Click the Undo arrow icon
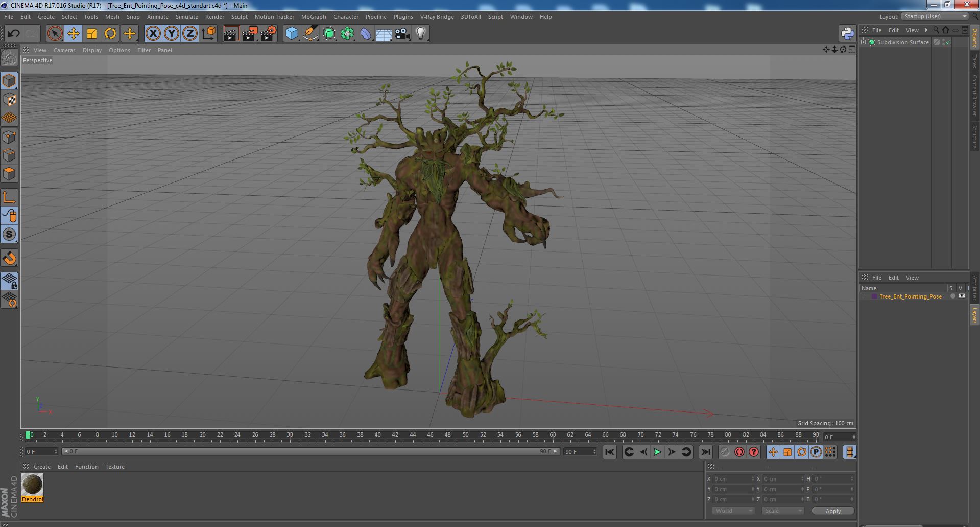The width and height of the screenshot is (980, 527). click(13, 34)
